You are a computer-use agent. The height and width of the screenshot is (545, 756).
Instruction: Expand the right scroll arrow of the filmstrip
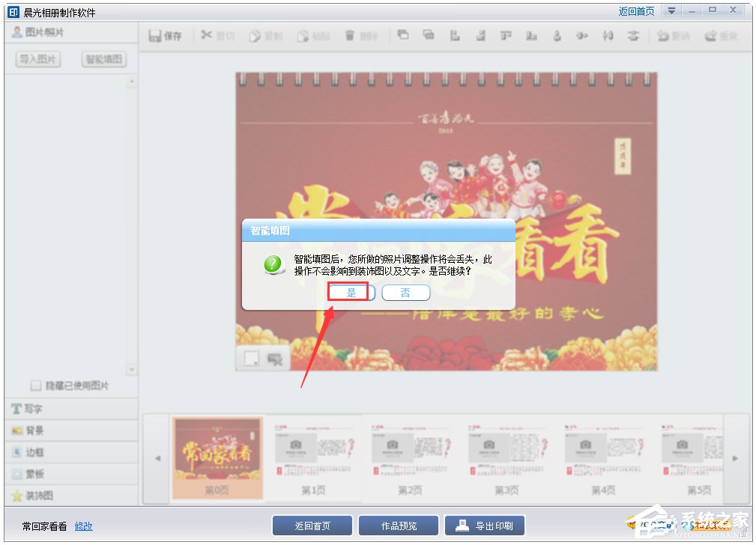pos(736,458)
